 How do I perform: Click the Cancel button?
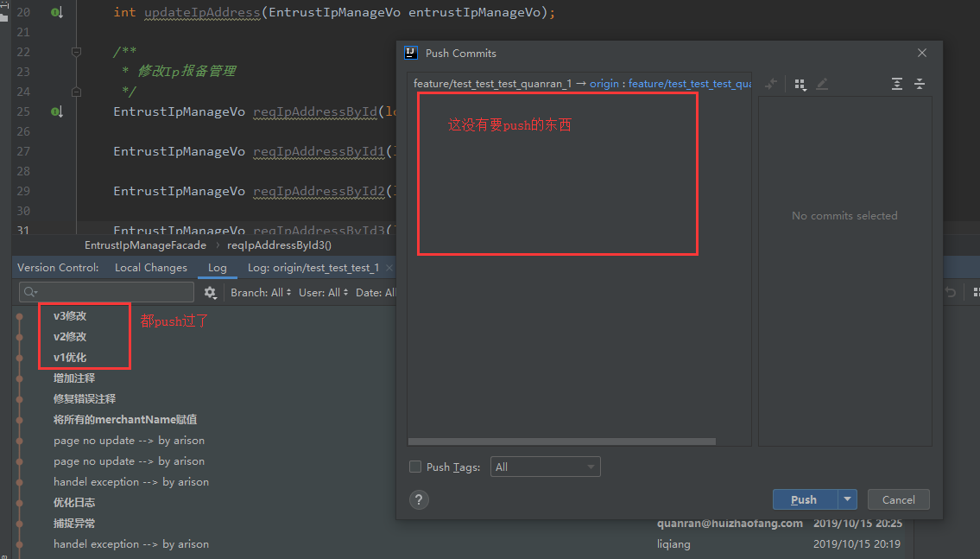coord(898,499)
